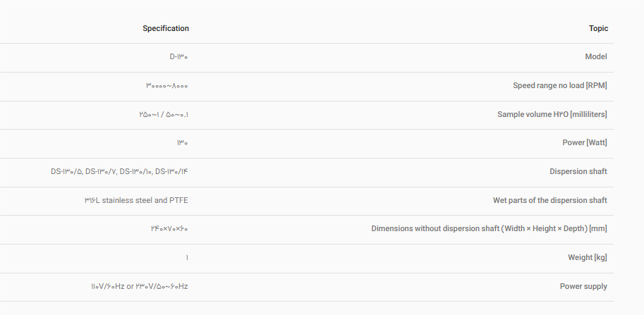The width and height of the screenshot is (644, 315).
Task: Click the weight value cell
Action: pyautogui.click(x=186, y=258)
